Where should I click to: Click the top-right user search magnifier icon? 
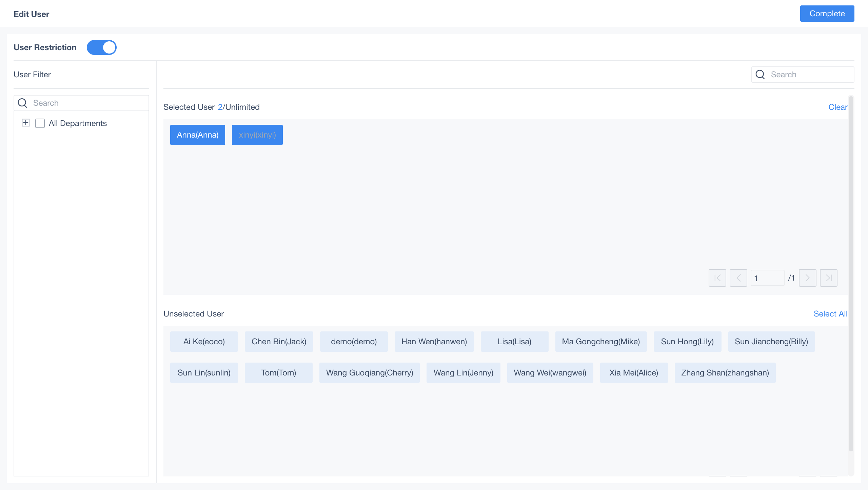[x=760, y=75]
